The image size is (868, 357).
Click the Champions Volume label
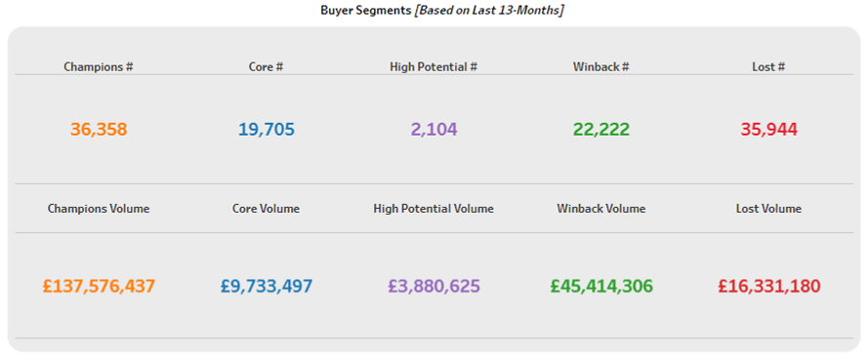[x=99, y=209]
